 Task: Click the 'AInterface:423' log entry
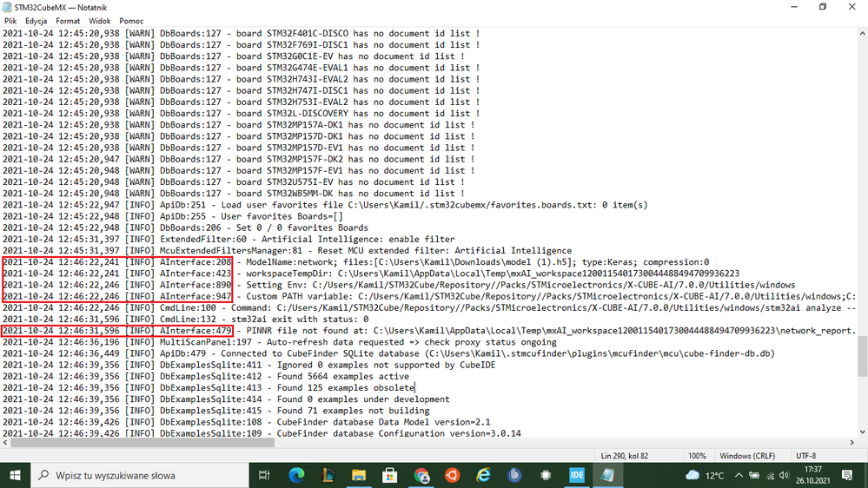pyautogui.click(x=371, y=274)
